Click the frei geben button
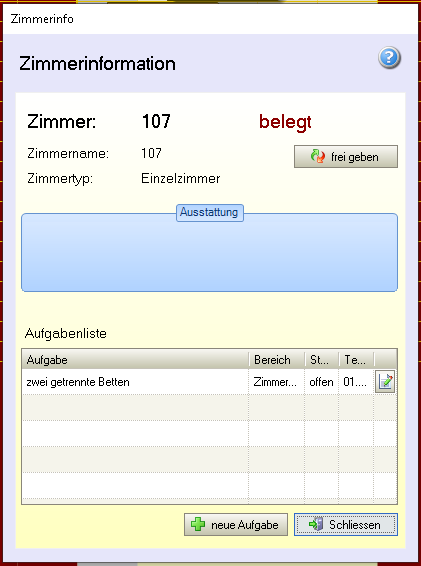Viewport: 421px width, 566px height. (346, 157)
